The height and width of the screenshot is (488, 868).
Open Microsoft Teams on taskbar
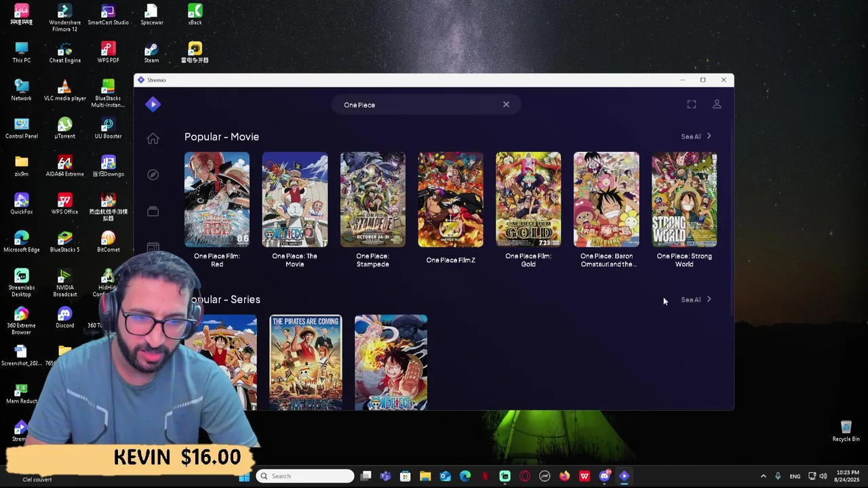coord(385,476)
